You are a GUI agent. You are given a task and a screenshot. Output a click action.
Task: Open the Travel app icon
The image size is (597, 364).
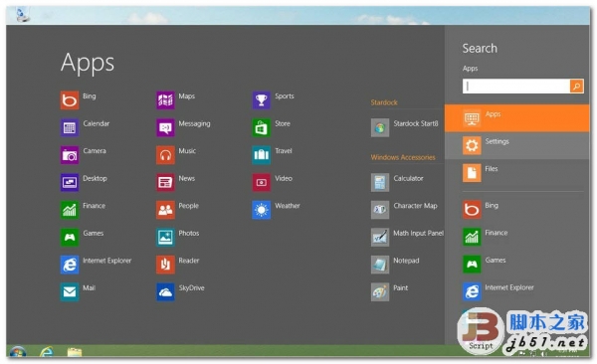click(261, 155)
